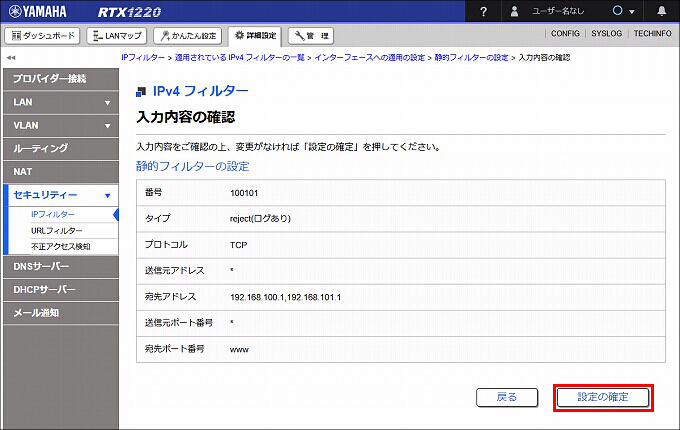Click the www destination port value
680x430 pixels.
(239, 349)
